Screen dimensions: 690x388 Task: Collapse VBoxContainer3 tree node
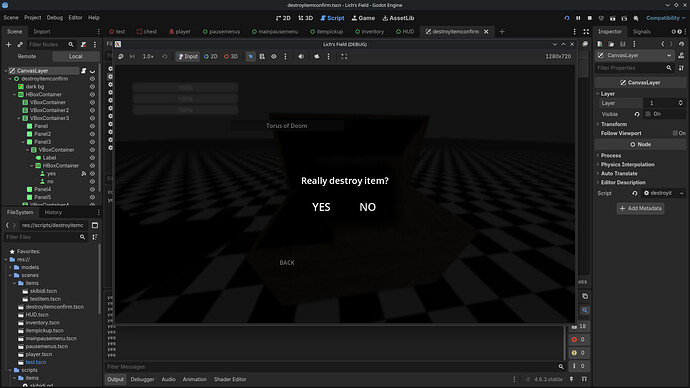coord(19,118)
